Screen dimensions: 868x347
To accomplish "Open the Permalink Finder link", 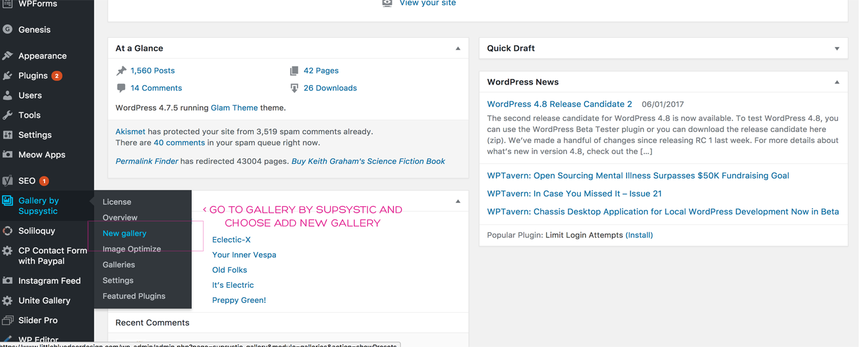I will pos(147,161).
